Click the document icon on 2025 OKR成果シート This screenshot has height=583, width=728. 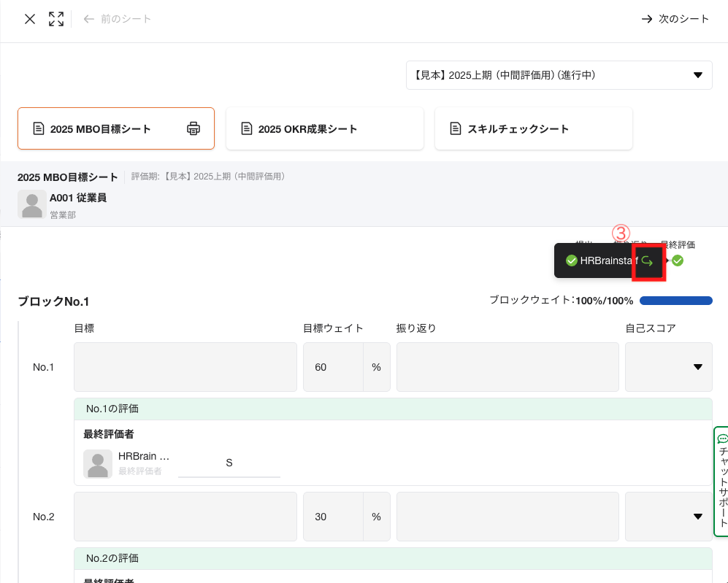[247, 128]
